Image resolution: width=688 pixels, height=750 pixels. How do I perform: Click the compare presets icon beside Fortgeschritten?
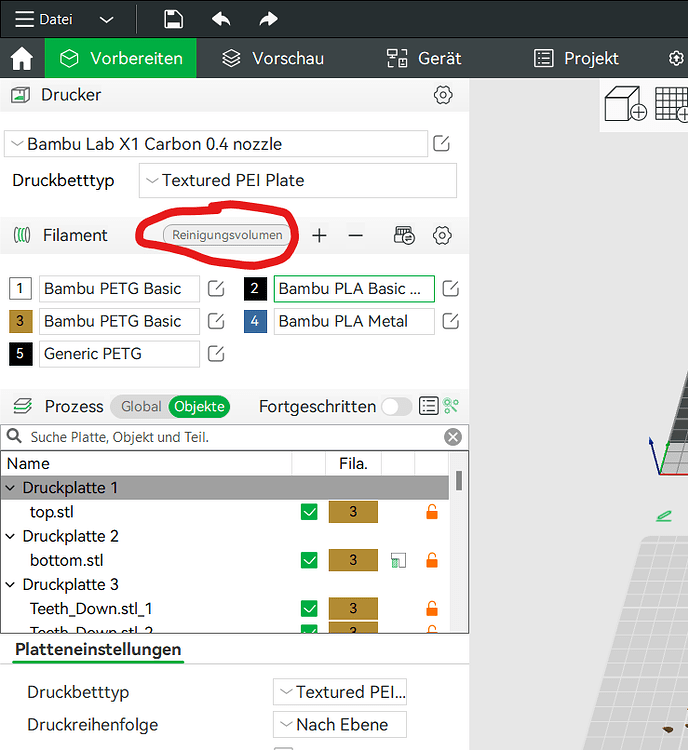click(x=451, y=406)
